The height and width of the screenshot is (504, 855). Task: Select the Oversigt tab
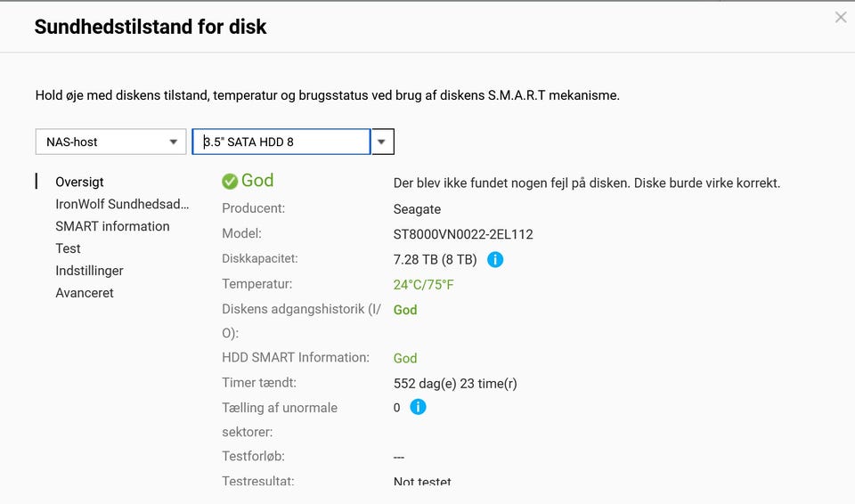pyautogui.click(x=79, y=182)
